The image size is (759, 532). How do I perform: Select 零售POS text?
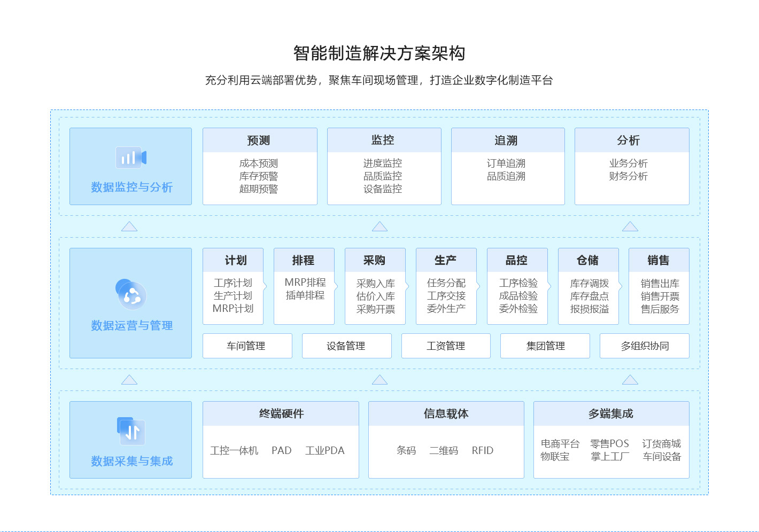tap(609, 444)
